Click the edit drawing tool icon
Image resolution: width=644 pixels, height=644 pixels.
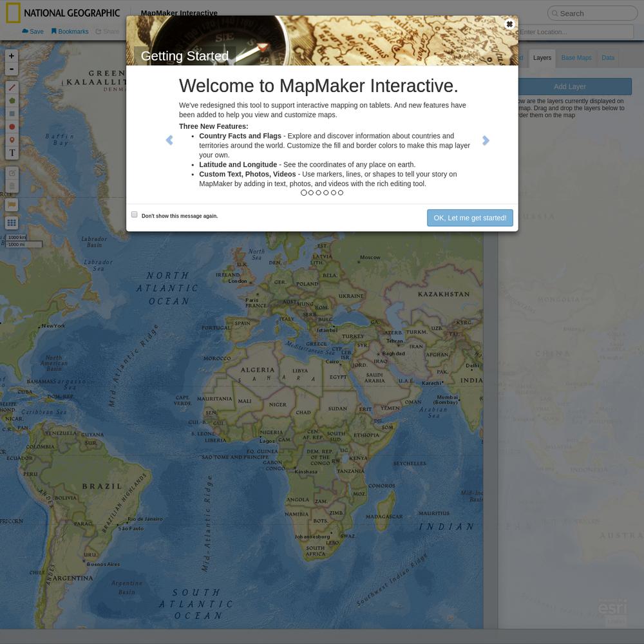pyautogui.click(x=12, y=173)
